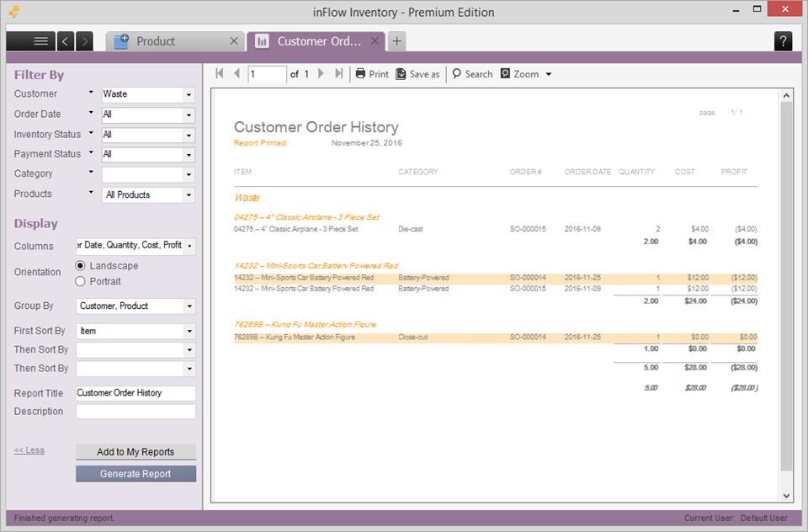This screenshot has width=808, height=532.
Task: Click the CATEGORY column header
Action: [418, 172]
